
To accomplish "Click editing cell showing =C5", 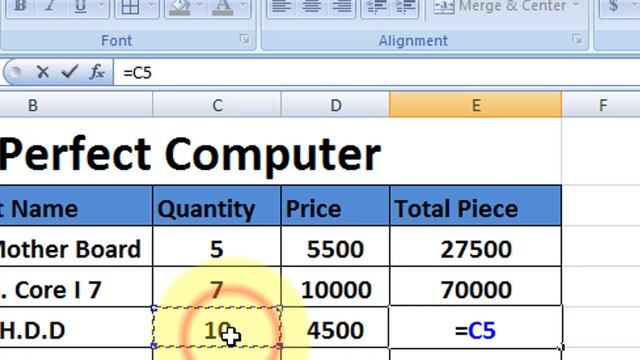I will coord(476,327).
